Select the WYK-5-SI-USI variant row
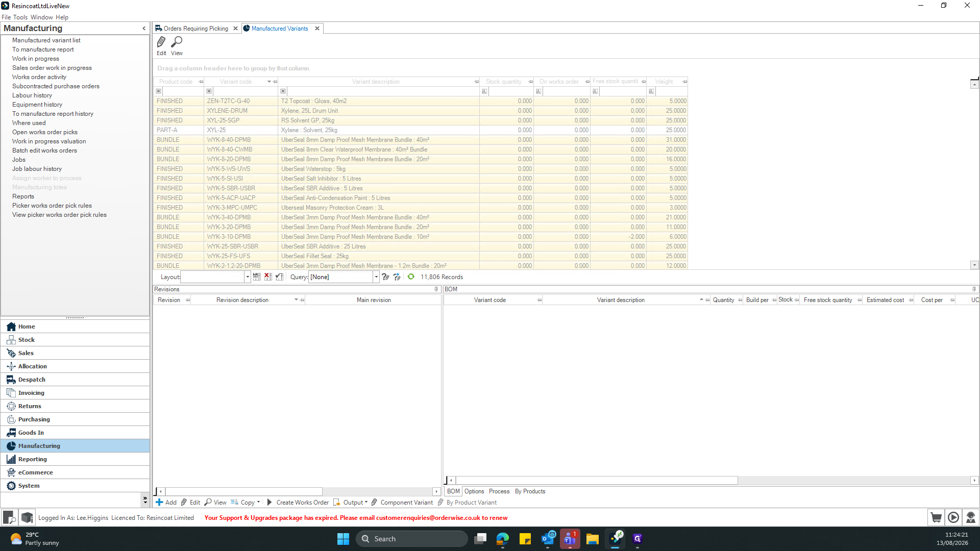The image size is (980, 551). tap(421, 179)
